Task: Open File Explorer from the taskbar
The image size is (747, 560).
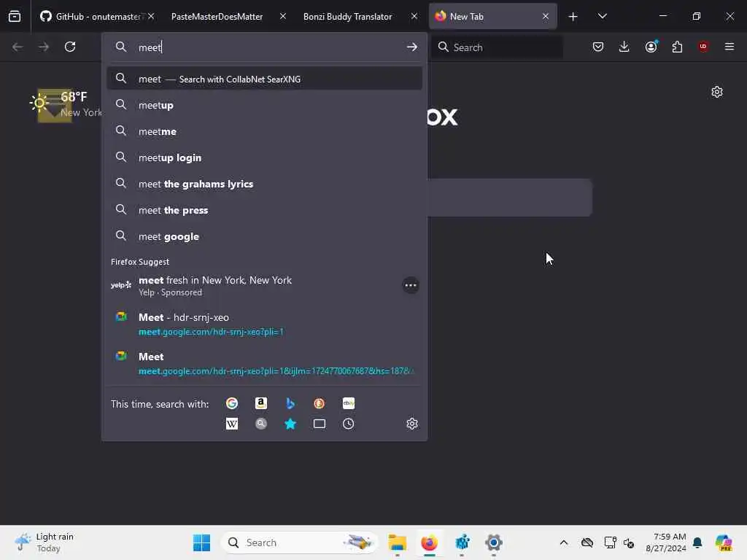Action: pos(397,542)
